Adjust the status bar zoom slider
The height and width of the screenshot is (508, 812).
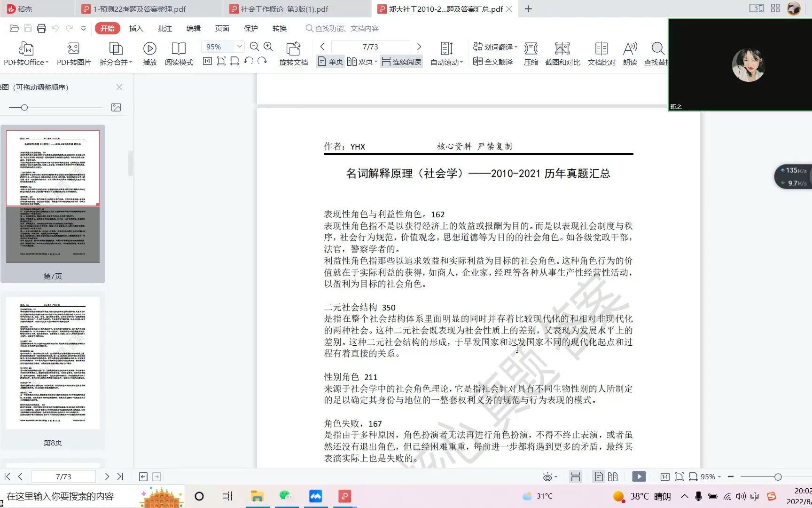(x=778, y=477)
